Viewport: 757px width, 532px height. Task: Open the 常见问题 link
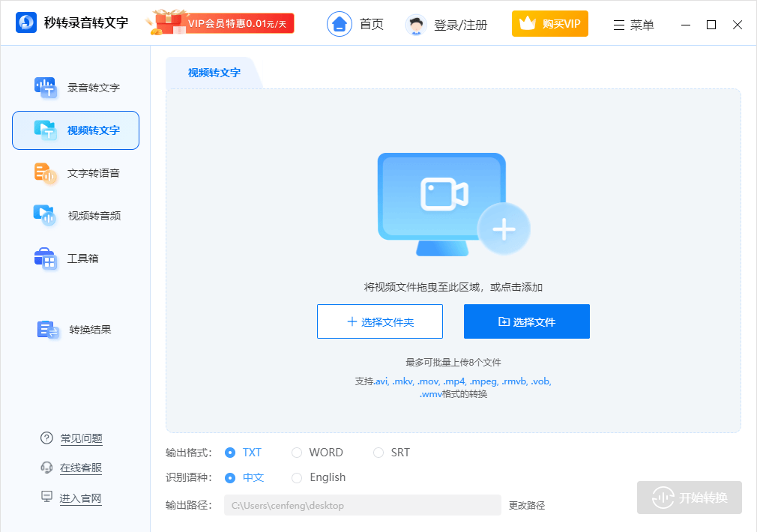point(81,438)
